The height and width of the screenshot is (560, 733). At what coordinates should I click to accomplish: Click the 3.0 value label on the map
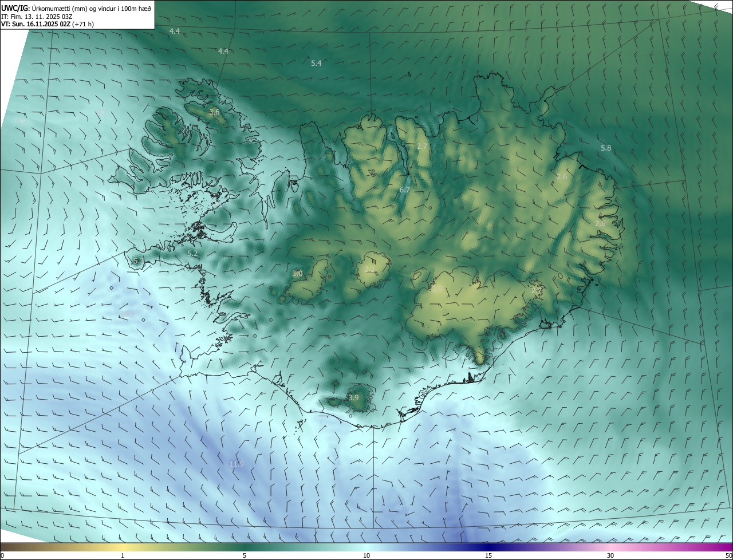[x=297, y=274]
